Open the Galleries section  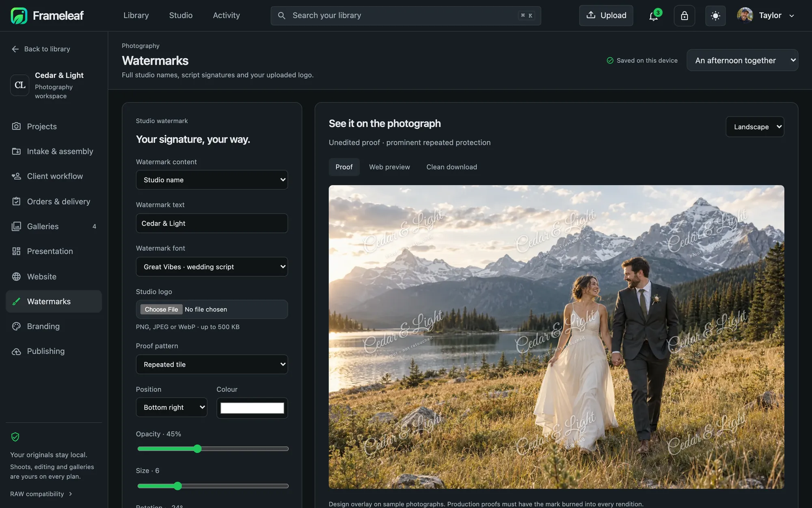tap(54, 226)
